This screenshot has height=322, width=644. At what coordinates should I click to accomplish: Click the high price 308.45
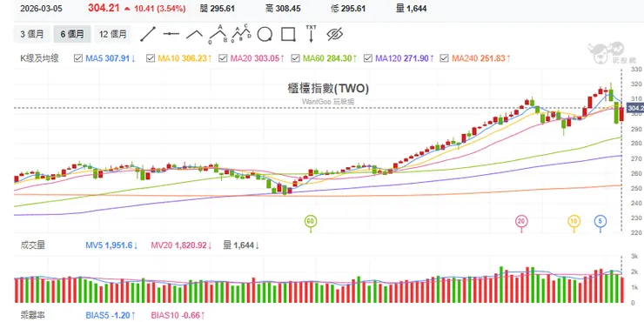288,8
